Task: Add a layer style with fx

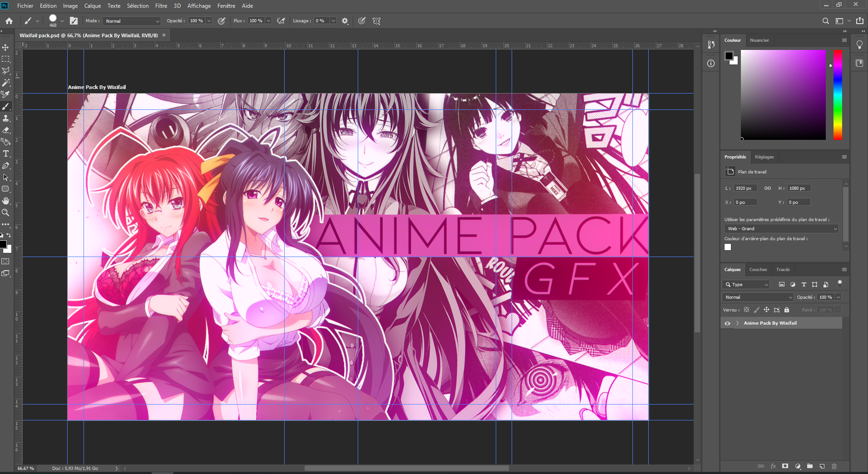Action: point(773,466)
